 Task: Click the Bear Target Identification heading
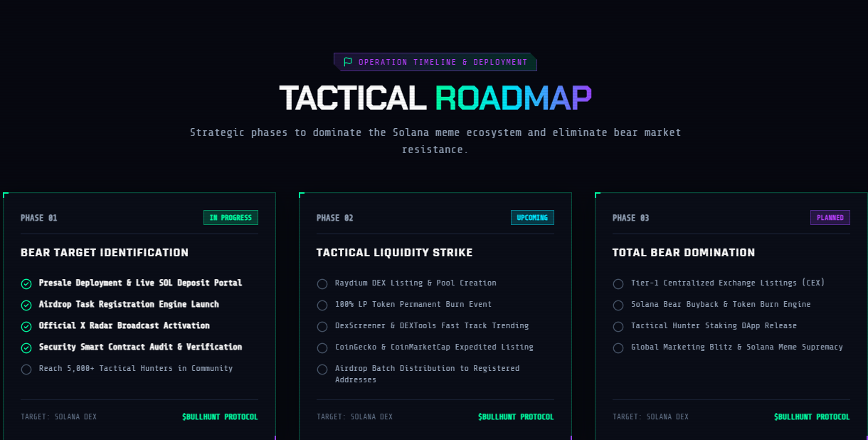[x=105, y=253]
